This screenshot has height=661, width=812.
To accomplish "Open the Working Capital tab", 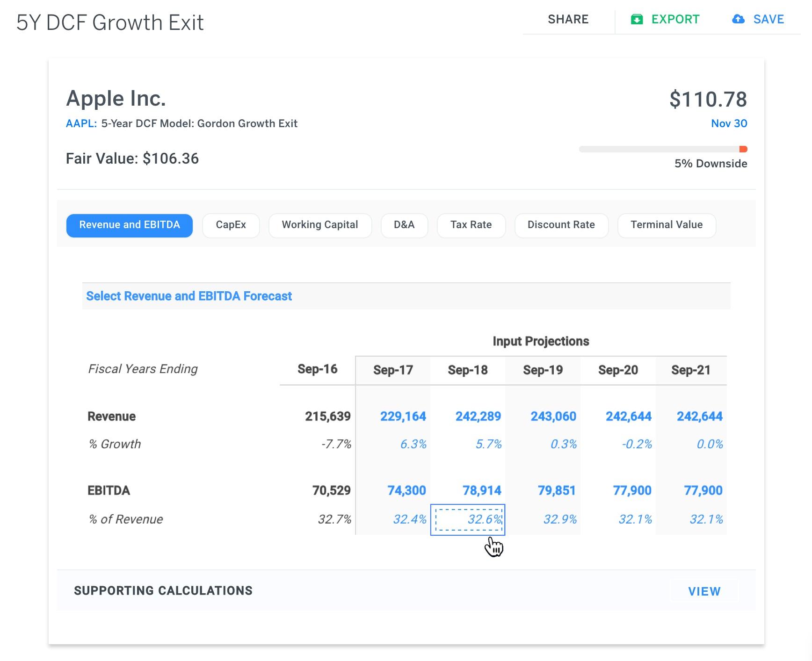I will (320, 225).
